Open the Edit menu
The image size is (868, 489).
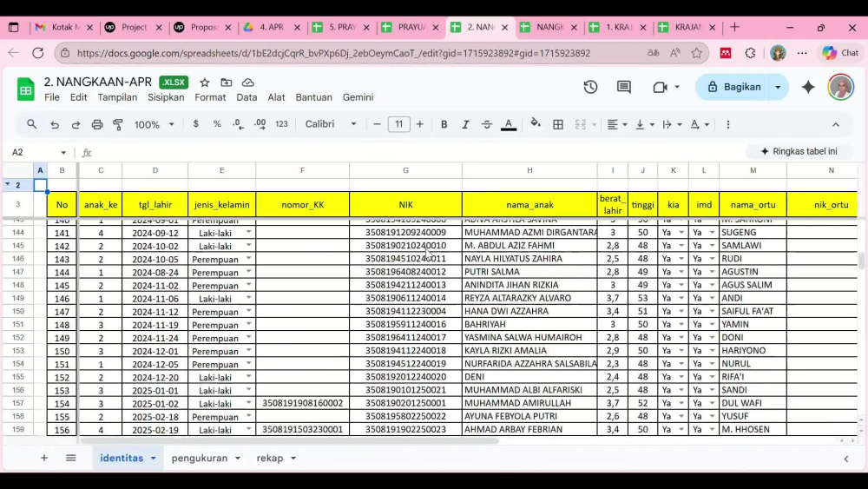click(x=78, y=97)
